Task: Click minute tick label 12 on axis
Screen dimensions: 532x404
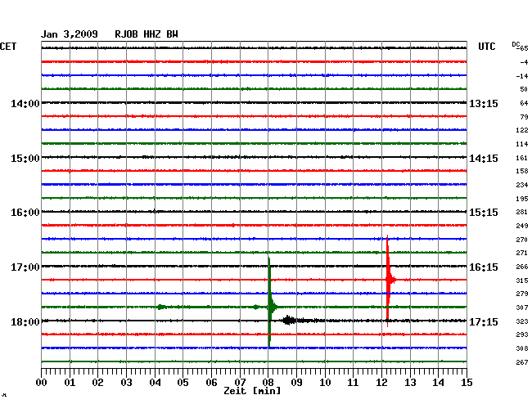Action: click(x=381, y=383)
